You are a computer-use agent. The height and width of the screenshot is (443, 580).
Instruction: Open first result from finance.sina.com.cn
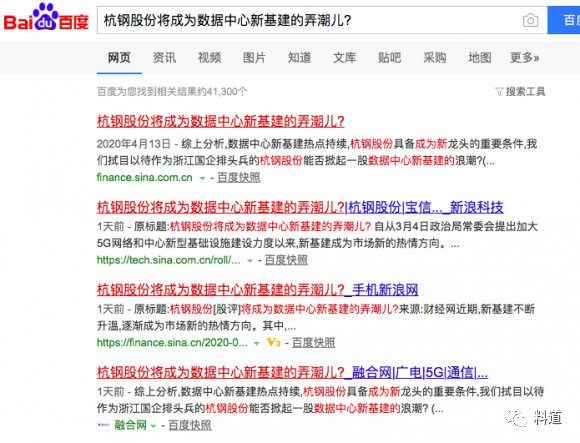coord(221,121)
